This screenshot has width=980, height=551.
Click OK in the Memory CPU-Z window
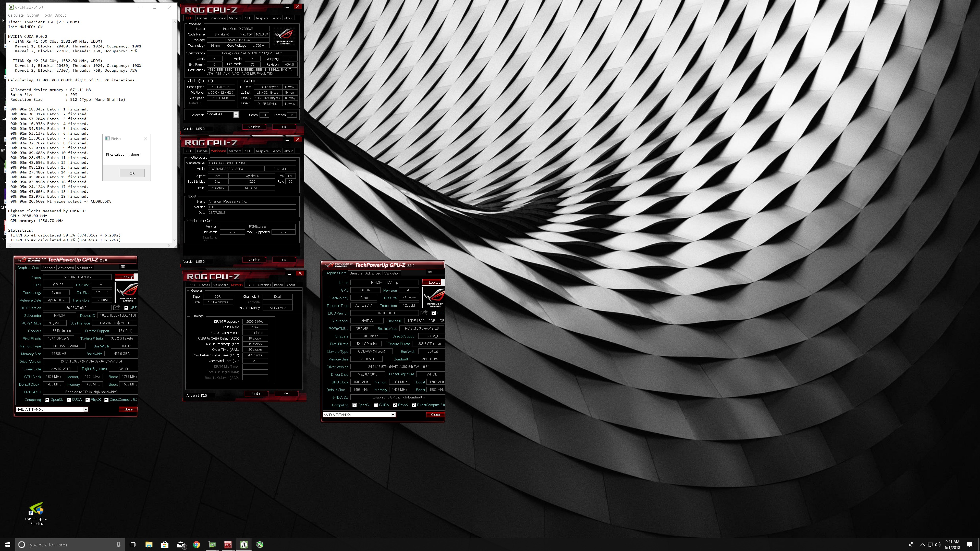tap(286, 394)
